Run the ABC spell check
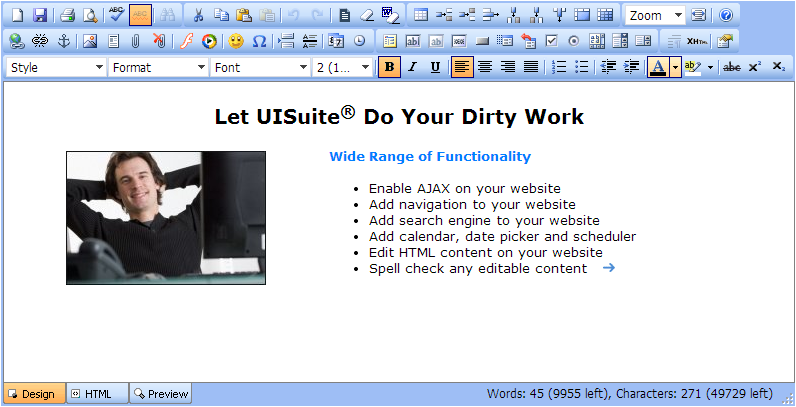Viewport: 796px width, 407px height. click(117, 15)
